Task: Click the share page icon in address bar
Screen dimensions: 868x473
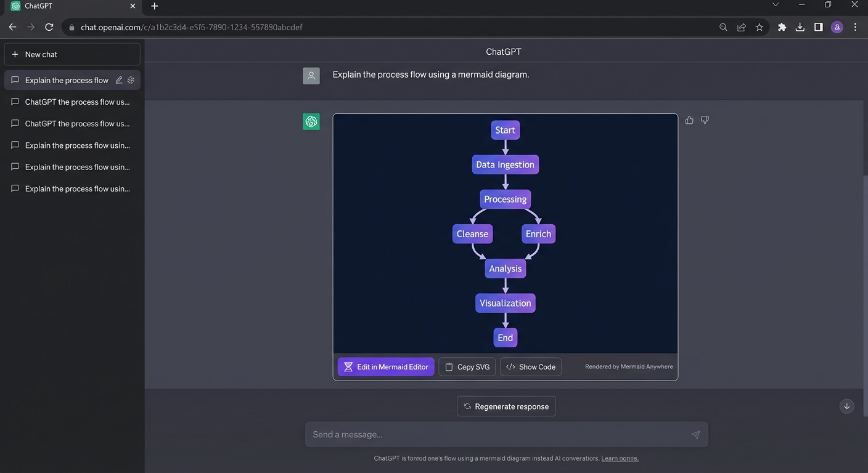Action: tap(742, 27)
